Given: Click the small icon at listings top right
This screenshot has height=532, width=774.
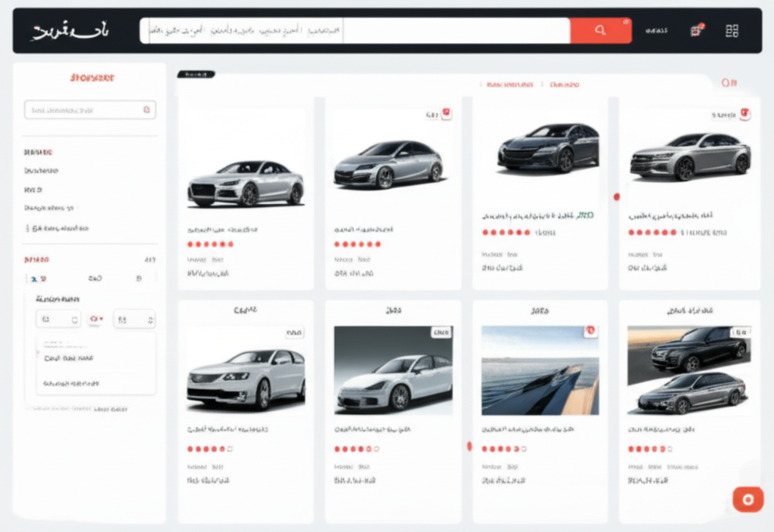Looking at the screenshot, I should click(x=729, y=83).
